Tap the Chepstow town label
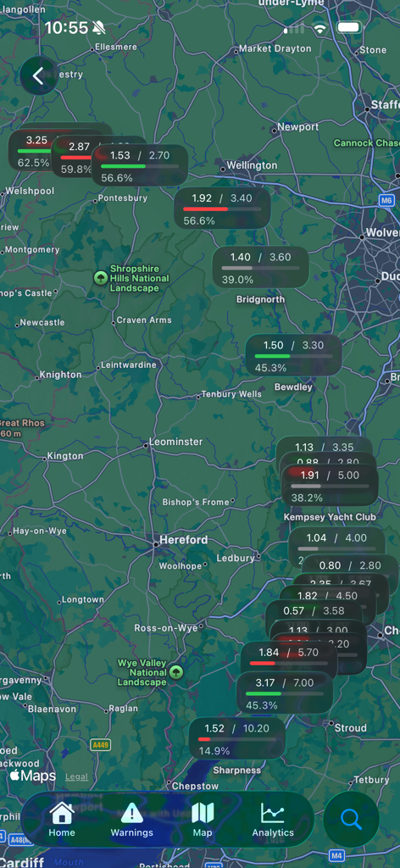The height and width of the screenshot is (868, 400). point(195,786)
